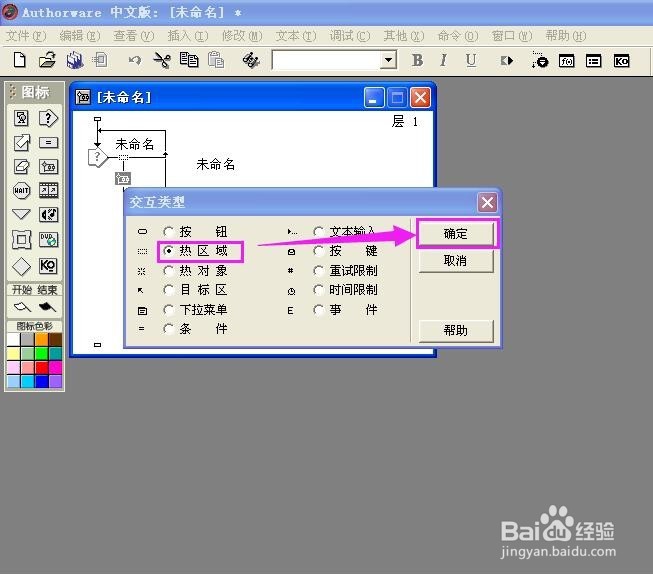The width and height of the screenshot is (653, 575).
Task: Open the 帮助 menu
Action: (x=566, y=36)
